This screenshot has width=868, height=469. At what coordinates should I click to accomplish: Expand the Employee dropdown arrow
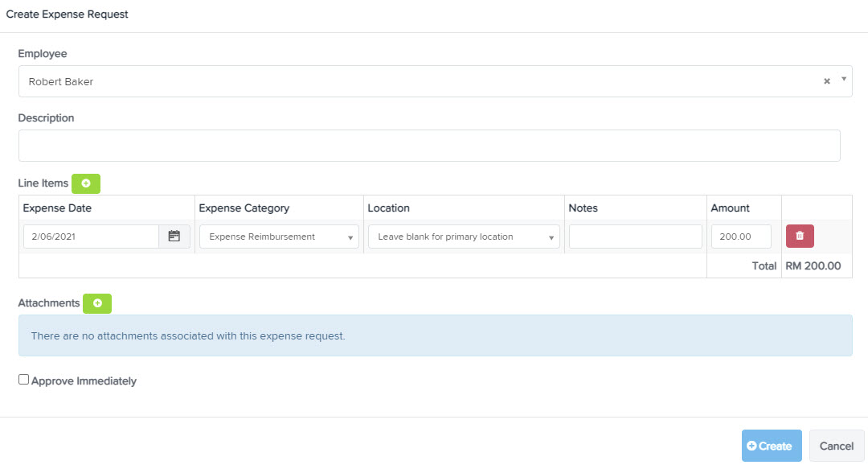(844, 80)
